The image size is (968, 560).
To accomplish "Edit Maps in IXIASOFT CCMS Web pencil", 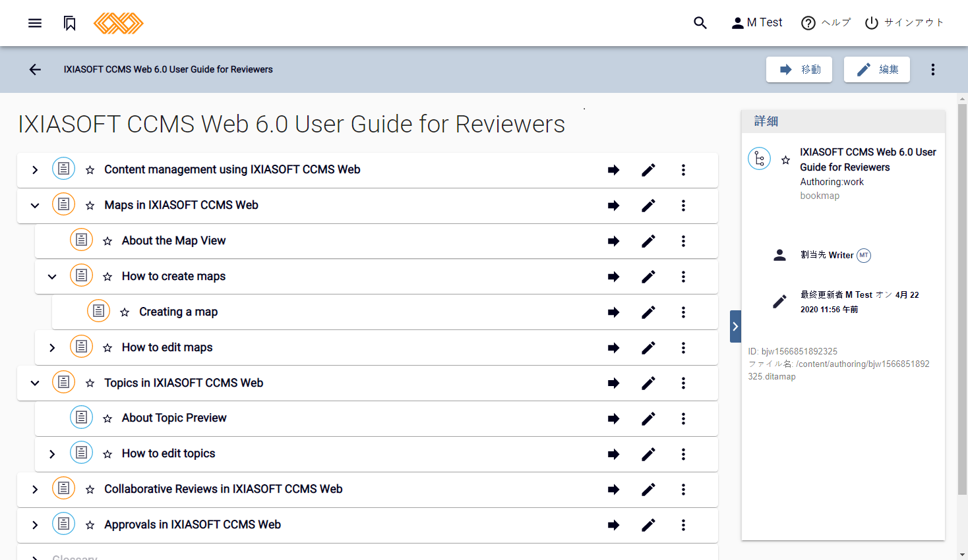I will (648, 206).
